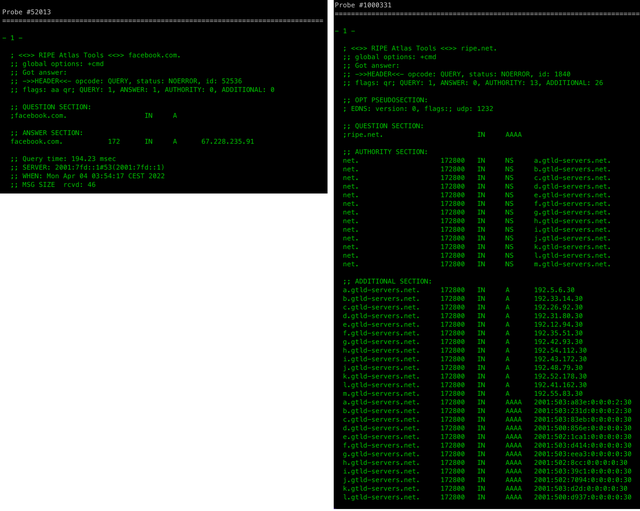Click the A record address 192.43.172.30
Viewport: 640px width, 511px height.
pos(560,359)
